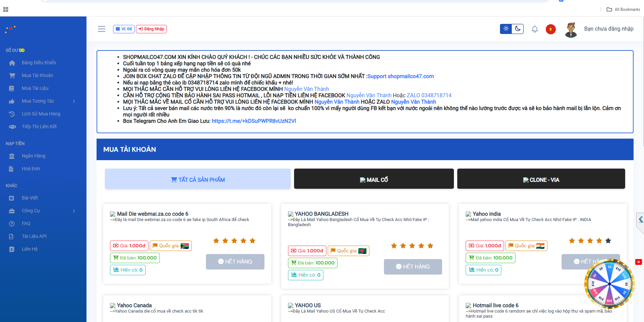Open the lucky spin wheel

click(x=609, y=284)
